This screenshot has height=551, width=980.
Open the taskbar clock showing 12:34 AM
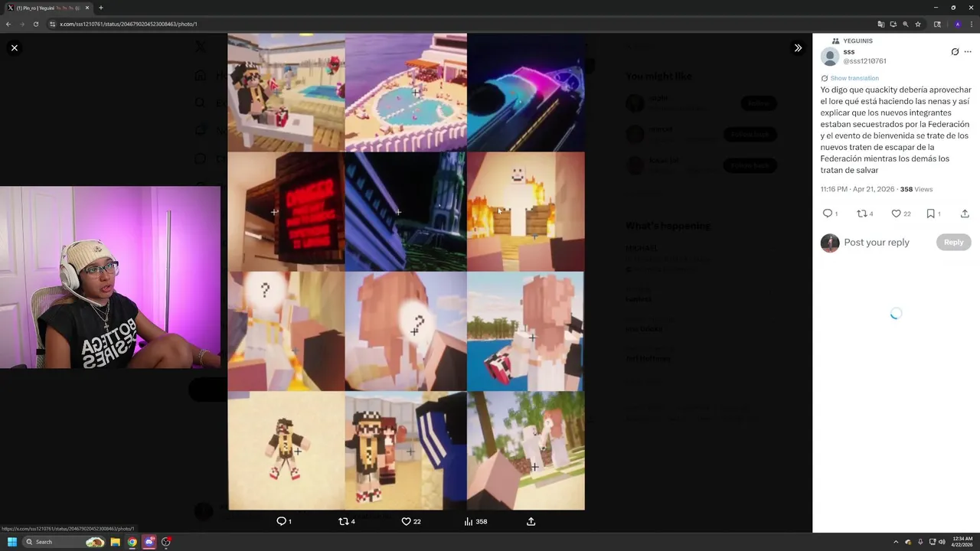962,542
